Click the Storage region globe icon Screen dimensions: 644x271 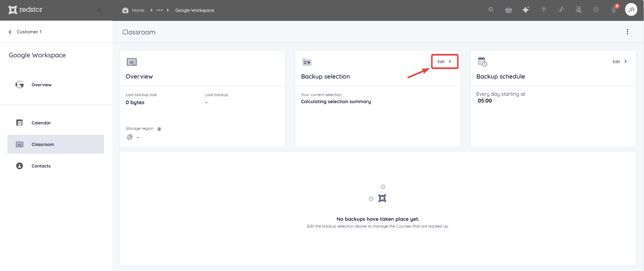pos(130,137)
